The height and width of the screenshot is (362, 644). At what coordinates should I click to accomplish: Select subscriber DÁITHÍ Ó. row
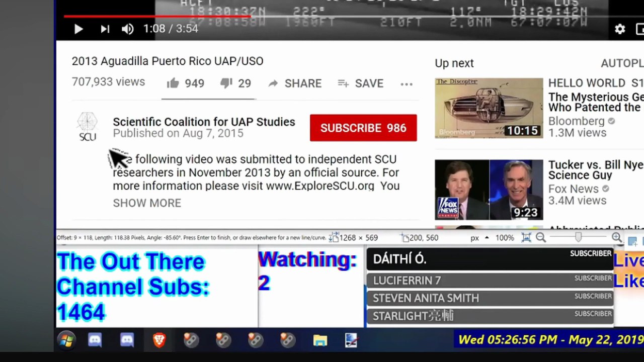[x=490, y=259]
